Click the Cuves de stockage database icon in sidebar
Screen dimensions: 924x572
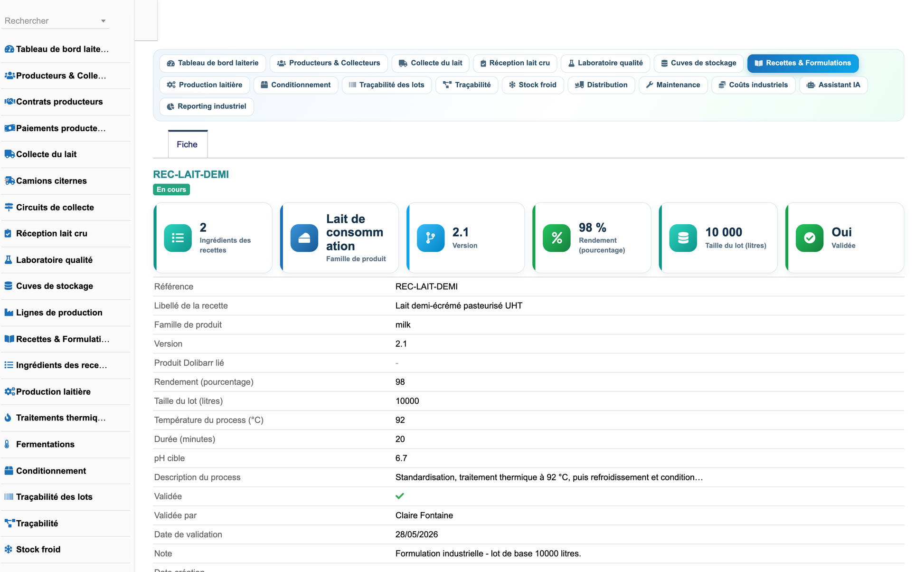point(9,286)
